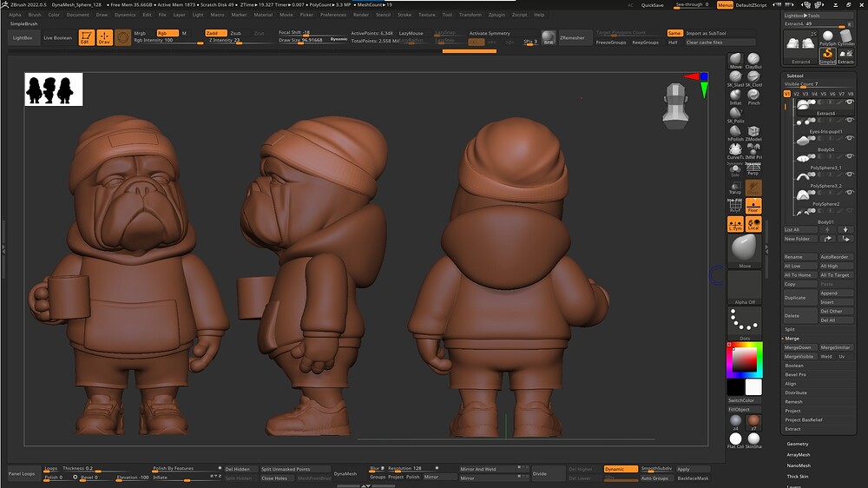The height and width of the screenshot is (488, 868).
Task: Click the reference silhouette thumbnail
Action: (x=54, y=89)
